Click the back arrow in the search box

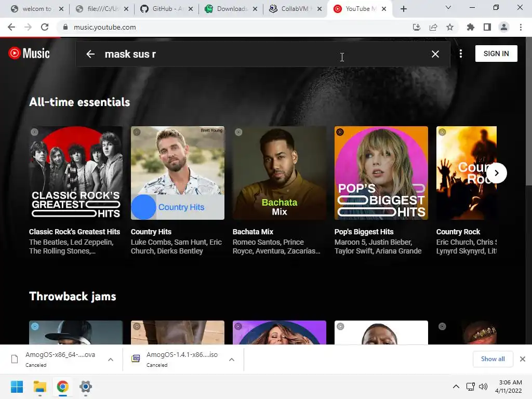point(90,54)
